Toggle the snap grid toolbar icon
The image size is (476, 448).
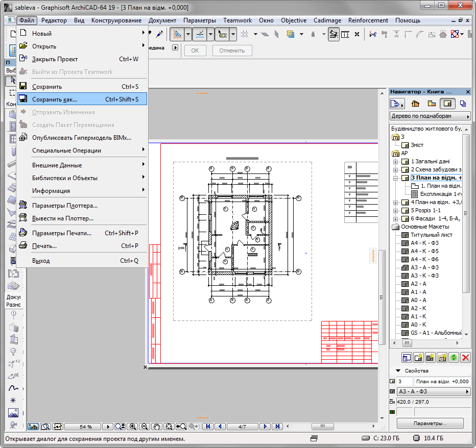(245, 34)
